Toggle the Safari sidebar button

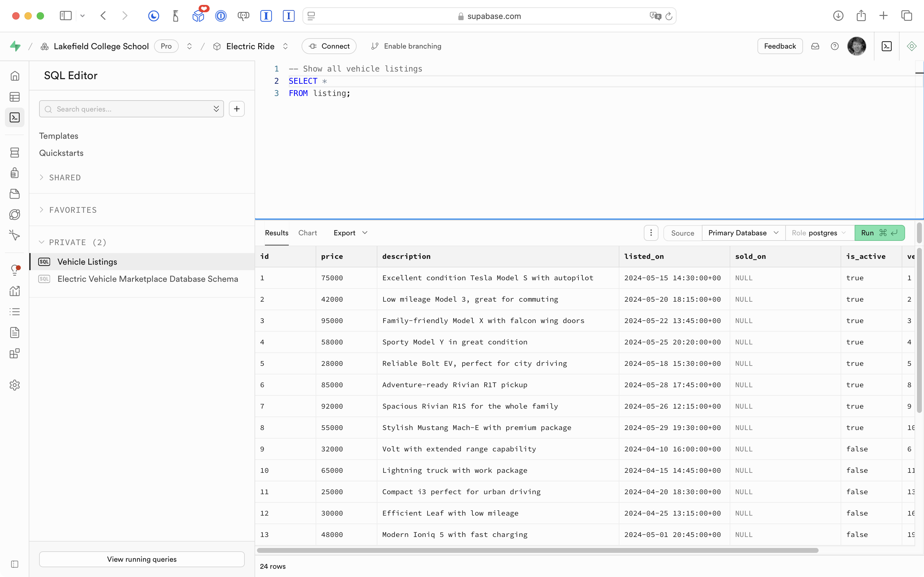66,16
